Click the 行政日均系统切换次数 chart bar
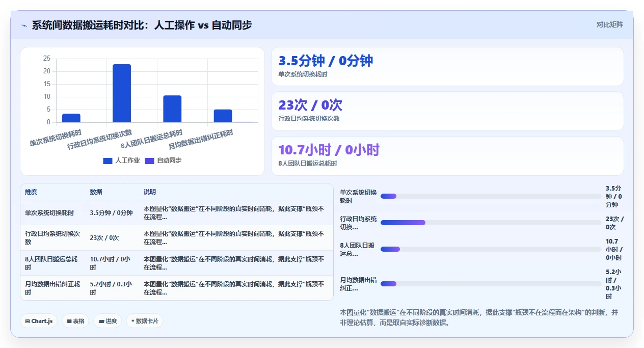The width and height of the screenshot is (644, 348). tap(122, 93)
